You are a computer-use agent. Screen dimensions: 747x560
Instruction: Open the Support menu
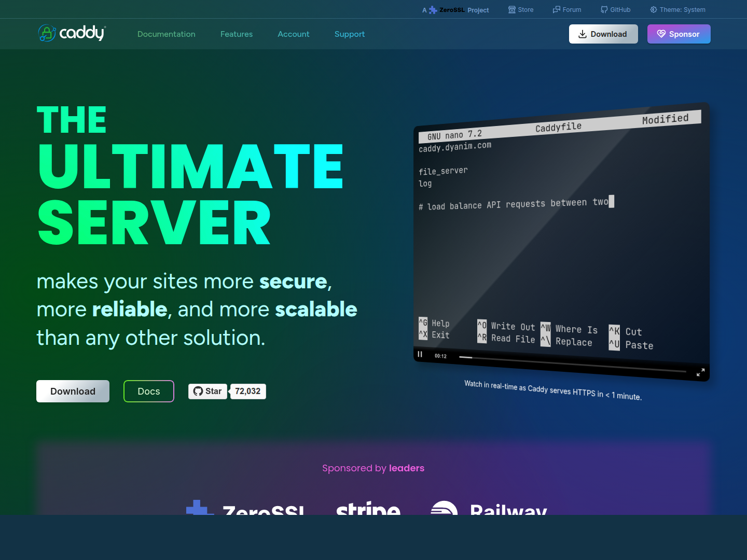350,34
